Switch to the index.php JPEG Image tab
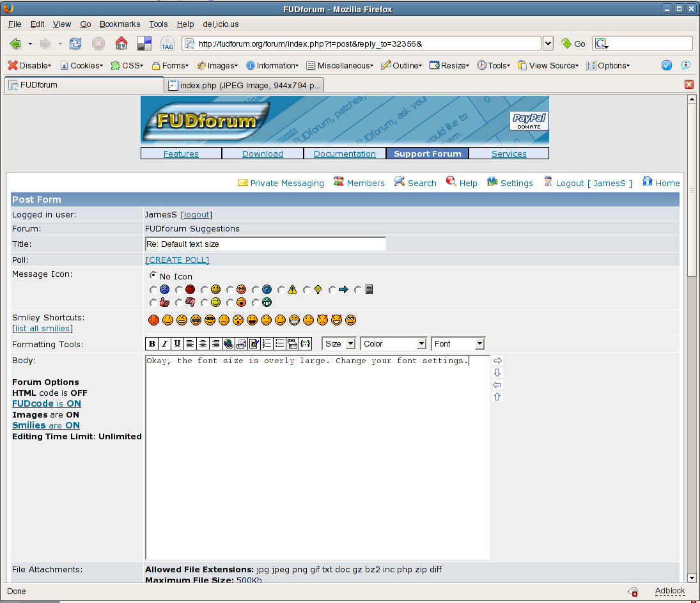The image size is (700, 603). click(244, 85)
